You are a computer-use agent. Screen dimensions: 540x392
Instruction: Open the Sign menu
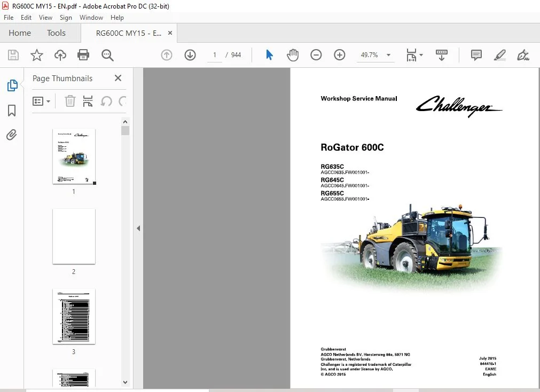pos(66,18)
